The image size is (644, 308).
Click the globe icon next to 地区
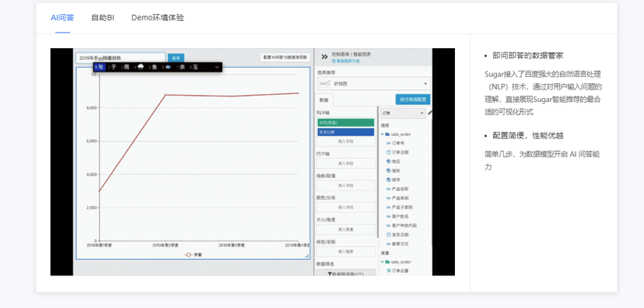point(389,162)
